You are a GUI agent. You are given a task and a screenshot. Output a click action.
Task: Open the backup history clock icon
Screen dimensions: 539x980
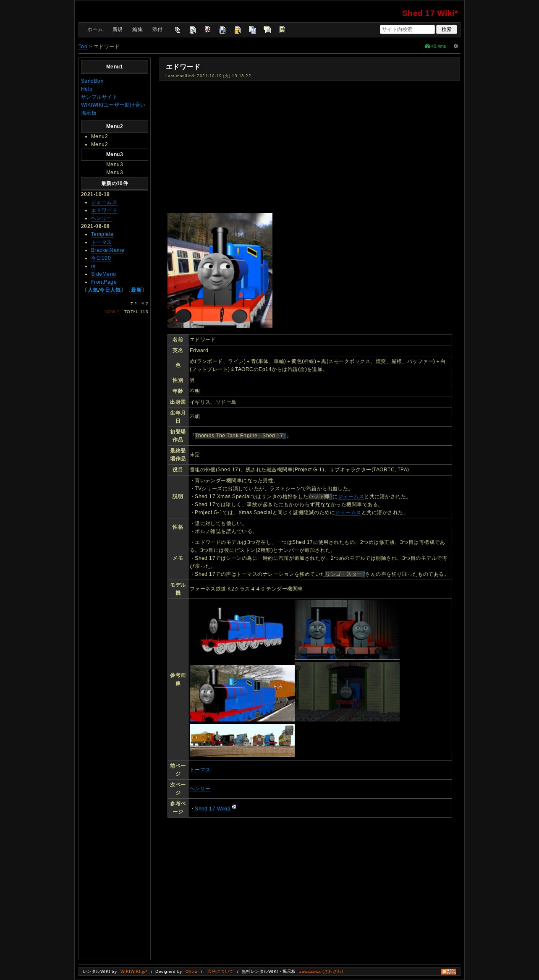click(193, 30)
